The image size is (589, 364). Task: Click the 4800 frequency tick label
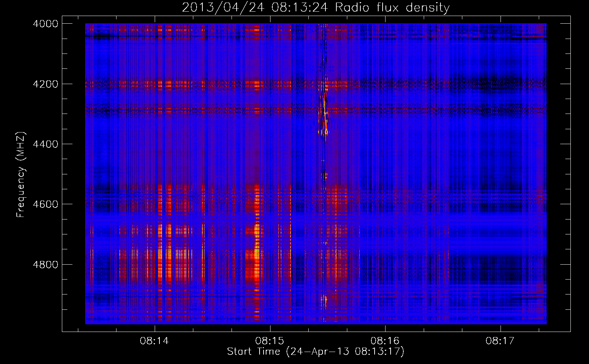click(x=46, y=265)
